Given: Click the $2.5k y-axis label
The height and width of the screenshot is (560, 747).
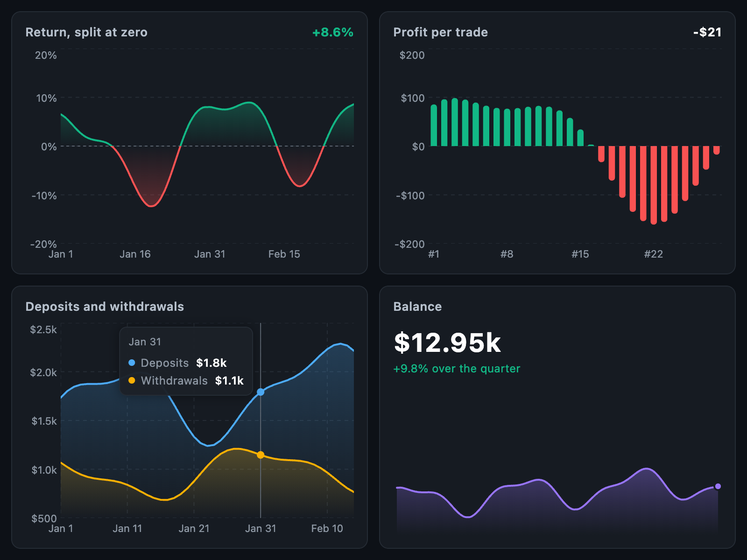Looking at the screenshot, I should 43,330.
